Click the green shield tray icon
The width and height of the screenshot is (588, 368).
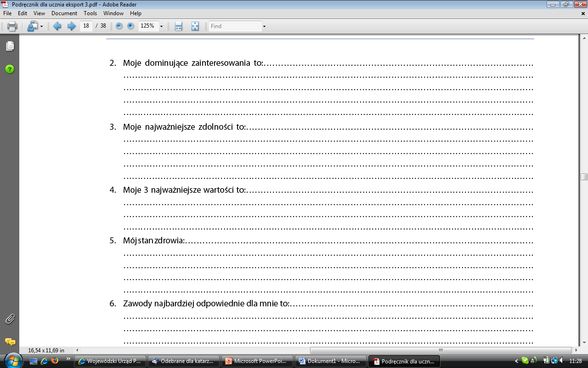click(x=525, y=361)
